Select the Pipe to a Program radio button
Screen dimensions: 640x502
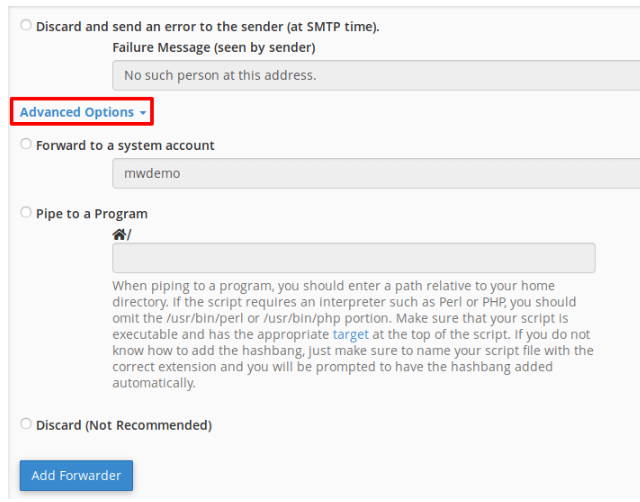pos(26,212)
